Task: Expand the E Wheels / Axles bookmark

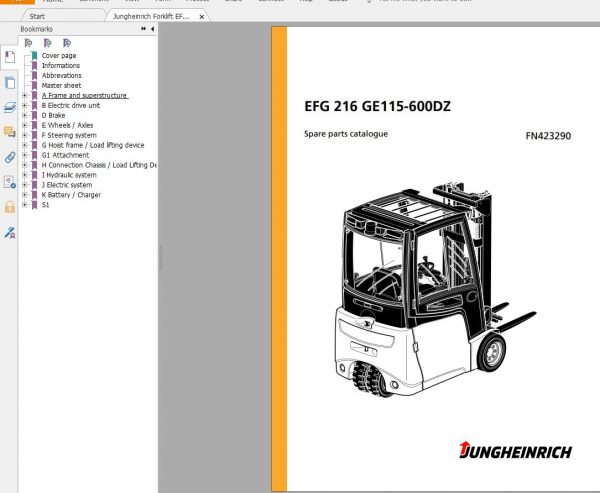Action: point(25,125)
